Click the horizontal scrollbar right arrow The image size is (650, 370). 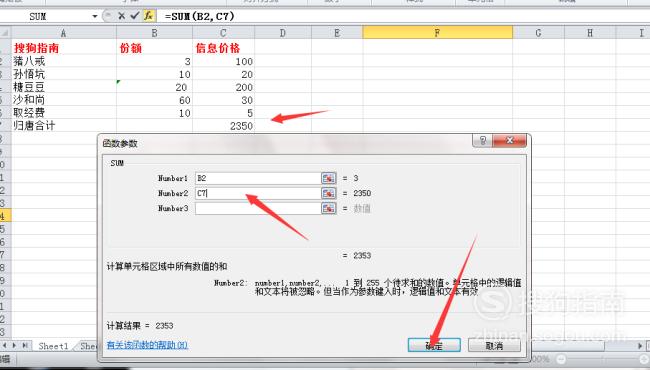640,346
